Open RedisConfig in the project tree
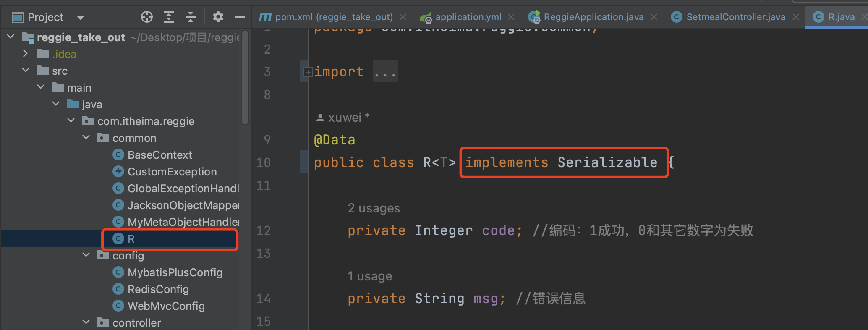 [x=158, y=289]
